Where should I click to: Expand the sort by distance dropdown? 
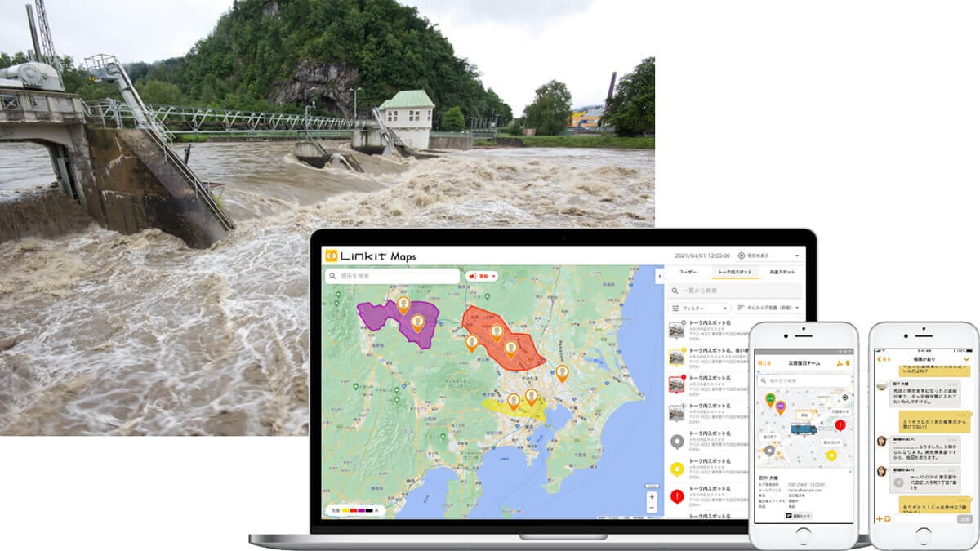(768, 309)
